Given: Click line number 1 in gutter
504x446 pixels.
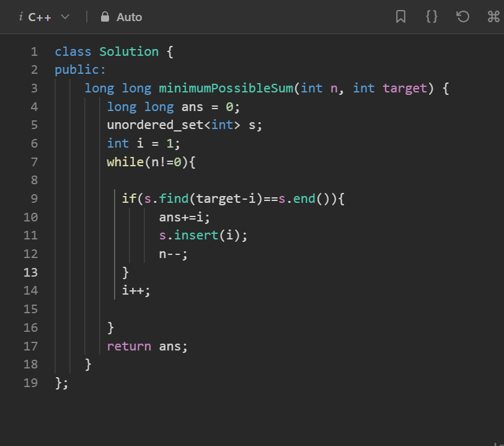Looking at the screenshot, I should click(x=34, y=51).
